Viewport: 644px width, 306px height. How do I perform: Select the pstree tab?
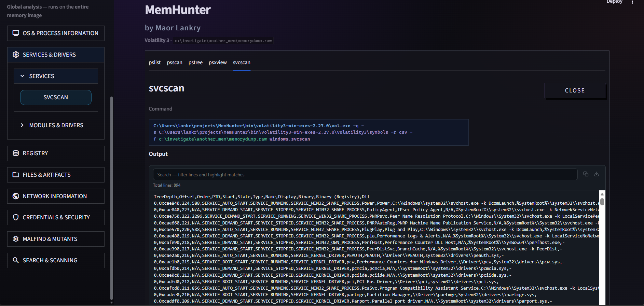coord(195,62)
